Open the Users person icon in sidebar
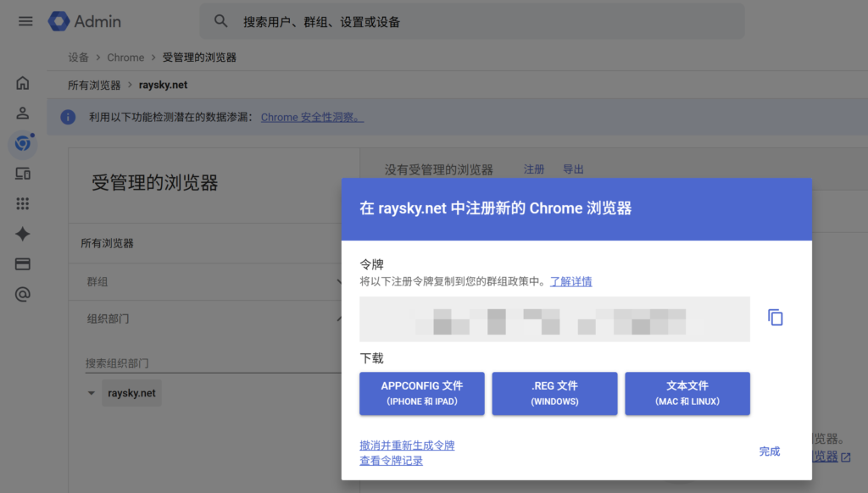 pos(23,113)
